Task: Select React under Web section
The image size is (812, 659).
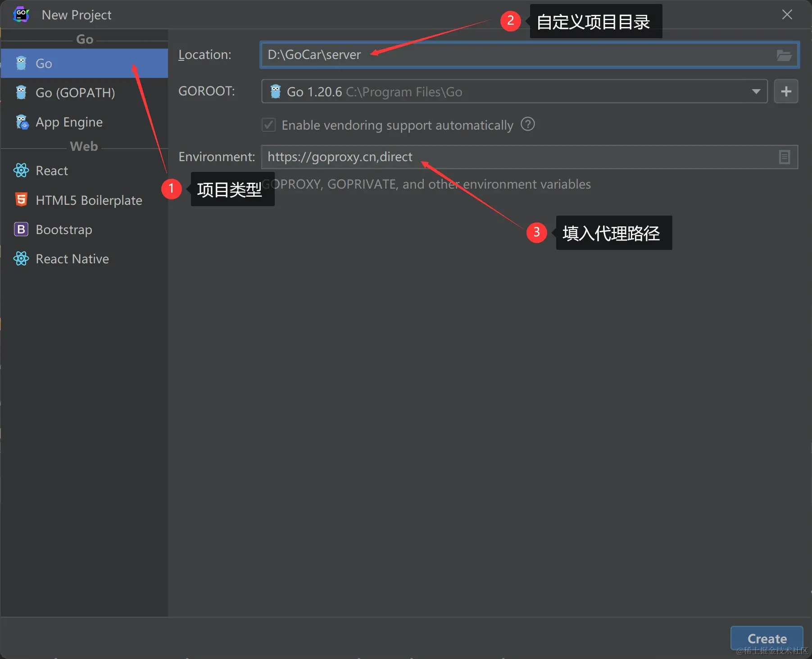Action: 84,171
